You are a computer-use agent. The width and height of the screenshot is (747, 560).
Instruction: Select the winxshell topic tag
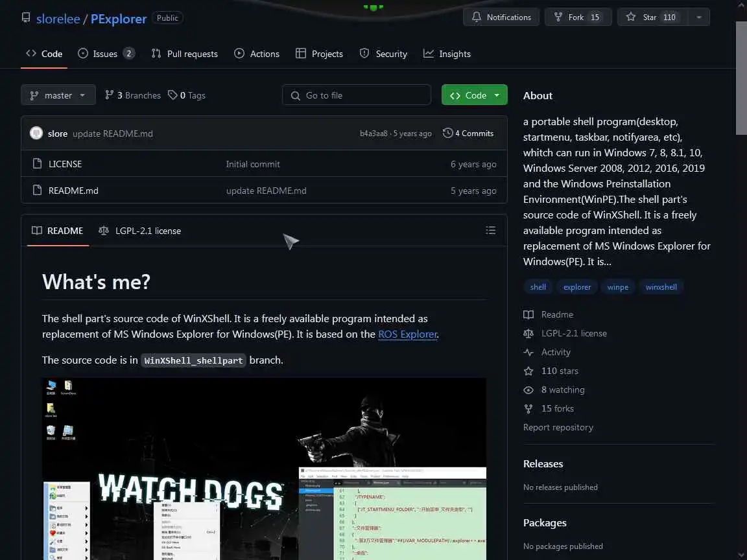click(661, 287)
